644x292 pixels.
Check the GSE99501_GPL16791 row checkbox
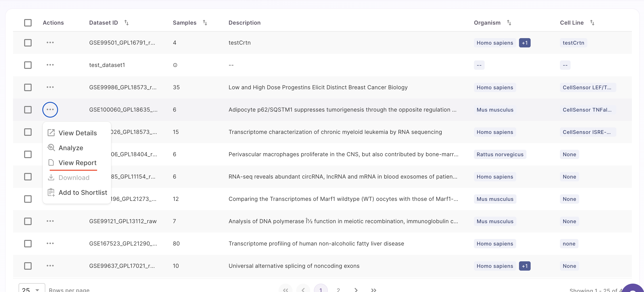[x=28, y=43]
